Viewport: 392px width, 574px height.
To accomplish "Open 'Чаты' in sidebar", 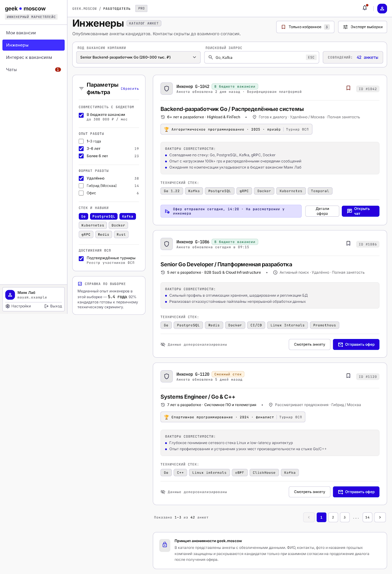I will pos(33,70).
